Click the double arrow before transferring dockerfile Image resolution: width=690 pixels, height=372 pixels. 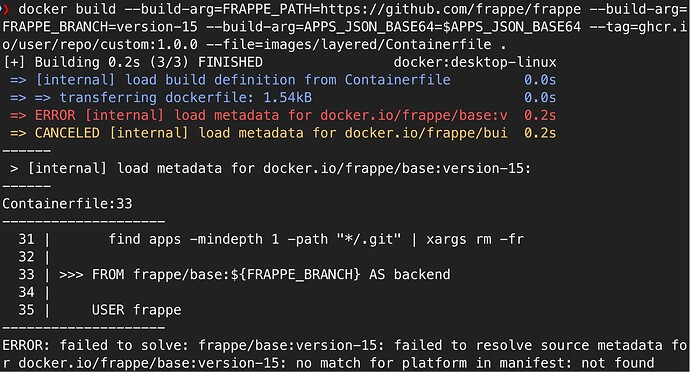(x=30, y=98)
